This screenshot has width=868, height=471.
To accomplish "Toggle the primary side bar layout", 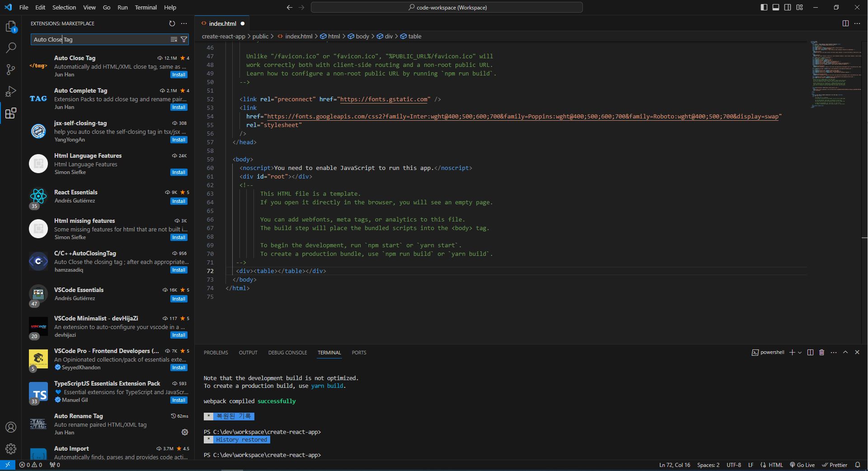I will tap(764, 7).
